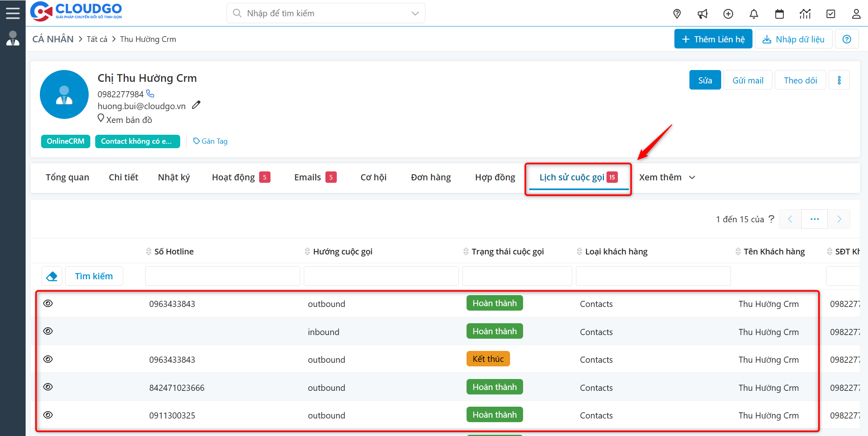Open announcements megaphone icon
The width and height of the screenshot is (868, 436).
coord(702,14)
